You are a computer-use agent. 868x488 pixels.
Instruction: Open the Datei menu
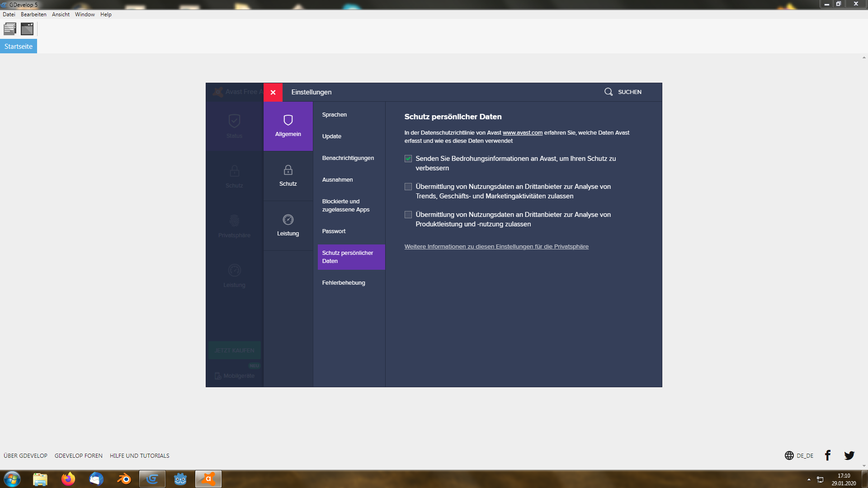tap(9, 14)
